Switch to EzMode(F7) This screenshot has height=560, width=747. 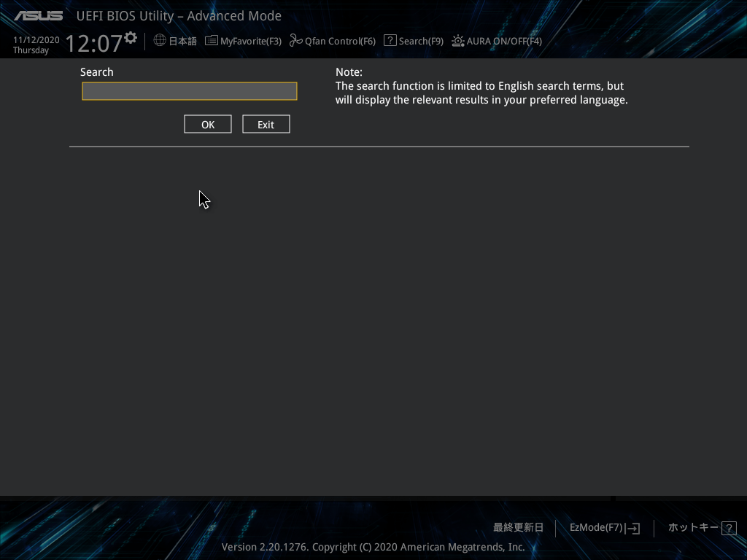pyautogui.click(x=596, y=528)
